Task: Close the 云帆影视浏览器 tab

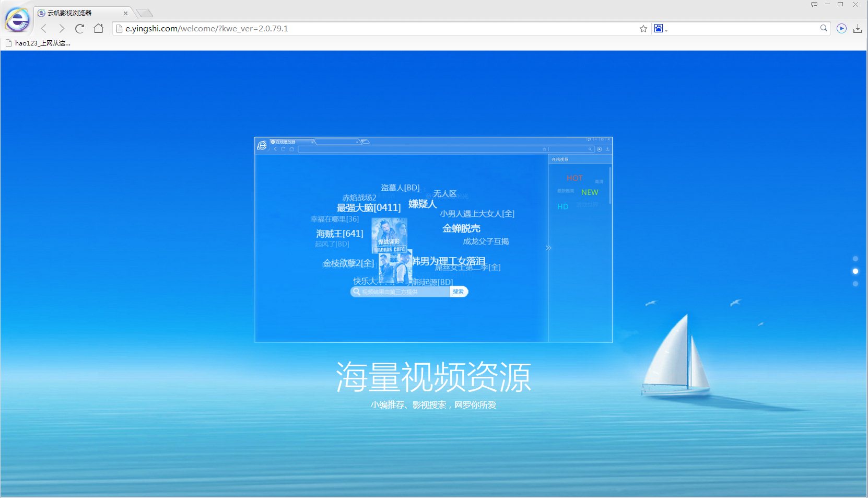Action: (125, 13)
